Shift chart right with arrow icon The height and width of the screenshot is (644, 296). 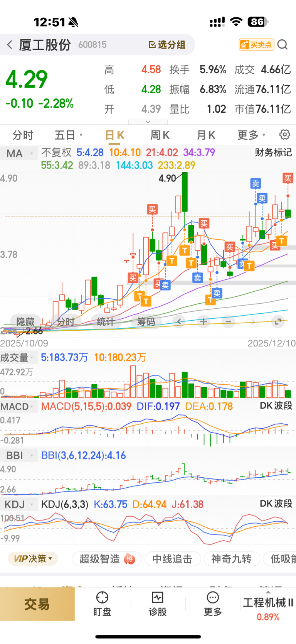253,321
